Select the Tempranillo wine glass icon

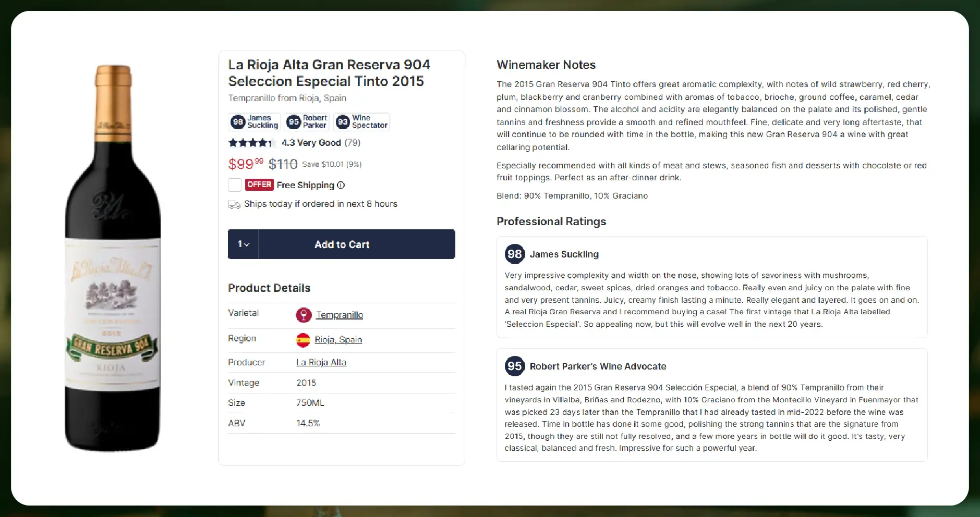point(303,315)
